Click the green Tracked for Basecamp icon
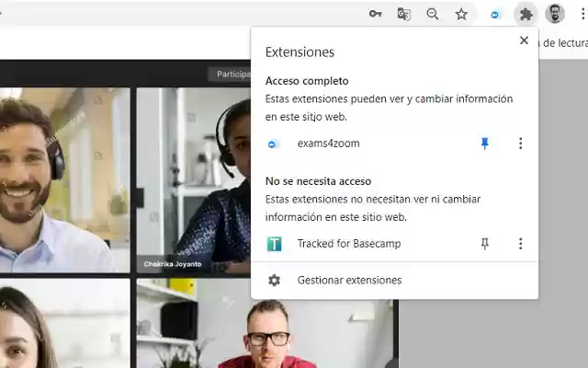The height and width of the screenshot is (368, 588). [274, 244]
